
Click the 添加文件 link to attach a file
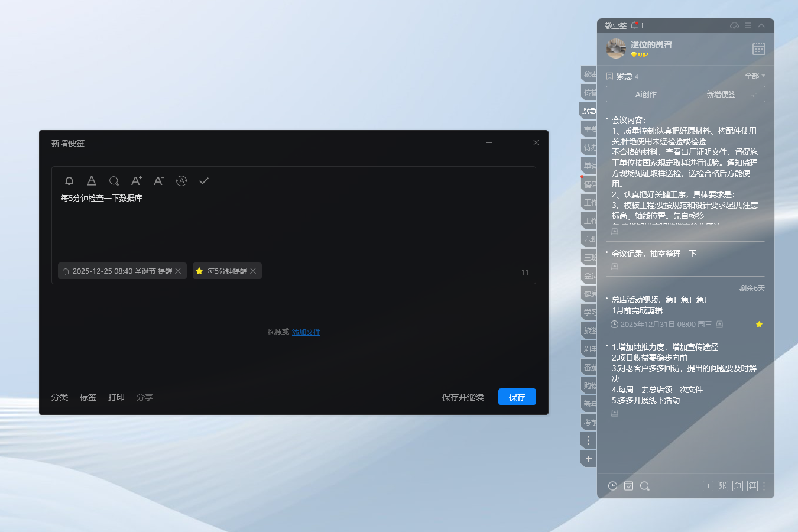click(306, 332)
